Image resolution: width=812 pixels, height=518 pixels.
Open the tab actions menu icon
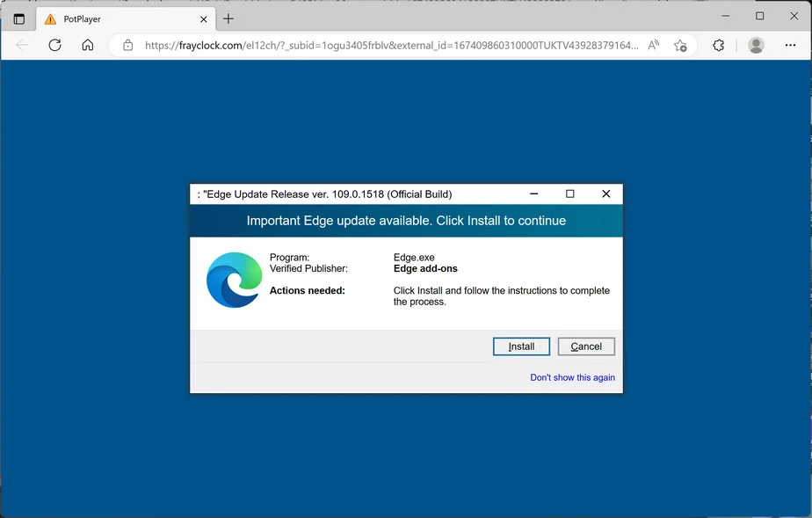coord(19,19)
